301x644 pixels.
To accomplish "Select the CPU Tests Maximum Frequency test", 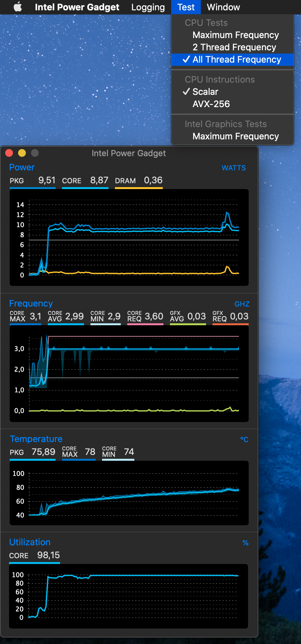I will point(233,35).
